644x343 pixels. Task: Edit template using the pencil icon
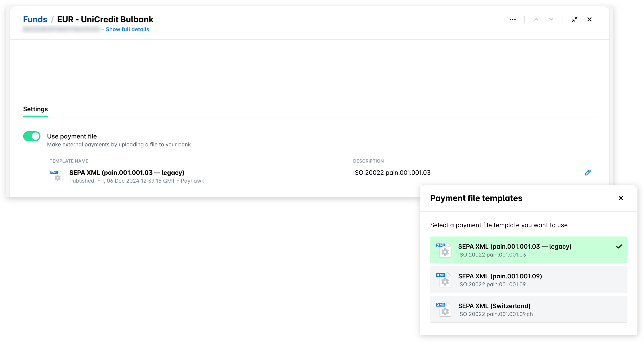click(x=587, y=173)
